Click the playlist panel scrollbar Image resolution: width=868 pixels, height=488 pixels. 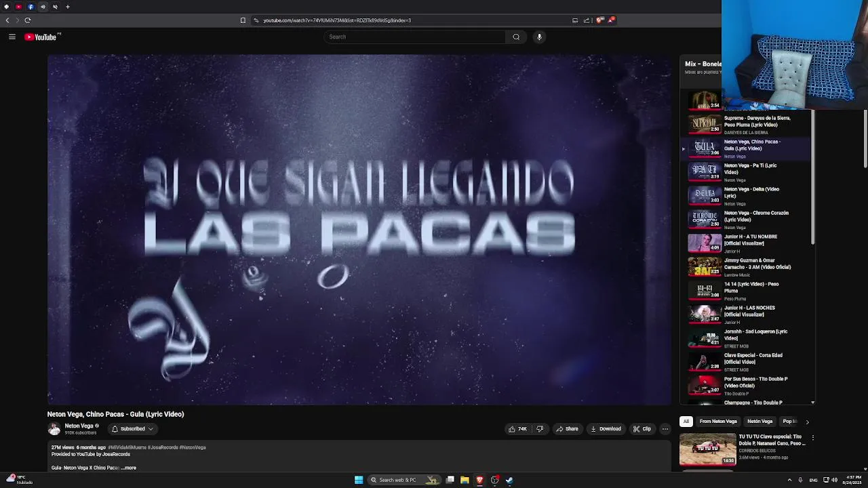pyautogui.click(x=812, y=178)
